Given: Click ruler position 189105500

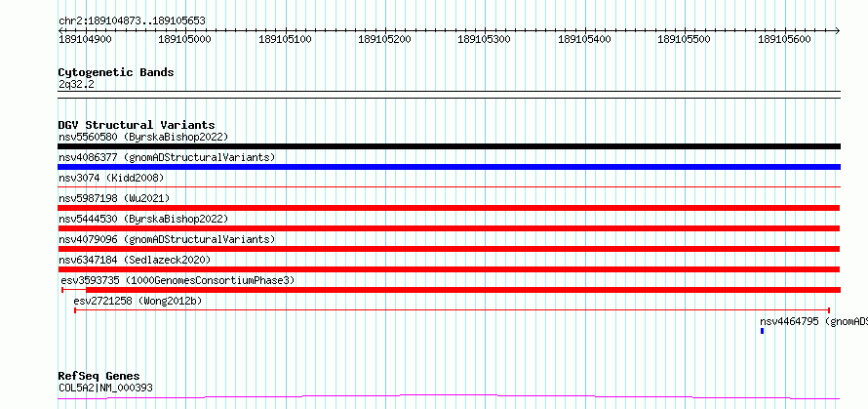Looking at the screenshot, I should pyautogui.click(x=685, y=39).
